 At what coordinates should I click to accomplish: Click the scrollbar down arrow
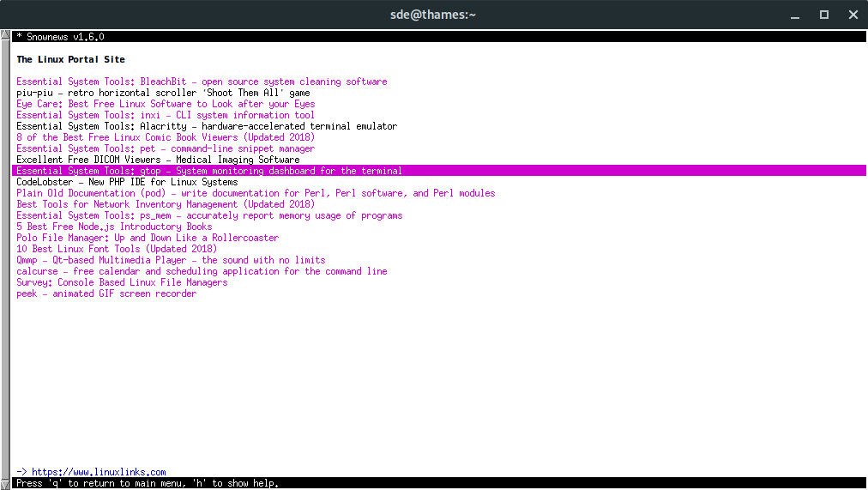point(5,485)
